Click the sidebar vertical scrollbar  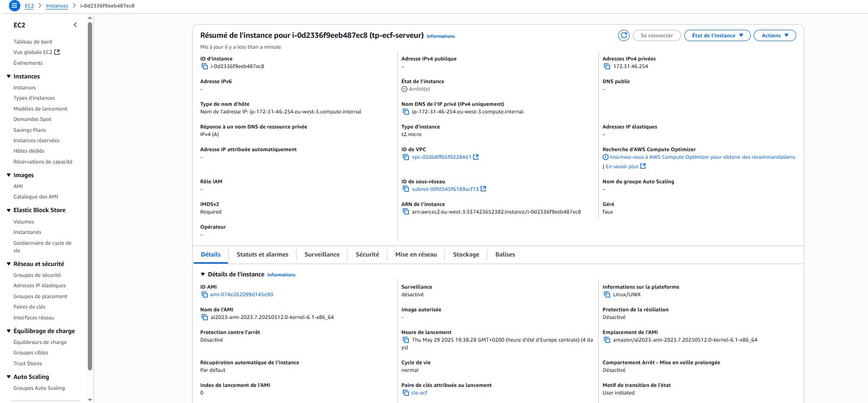(x=90, y=189)
